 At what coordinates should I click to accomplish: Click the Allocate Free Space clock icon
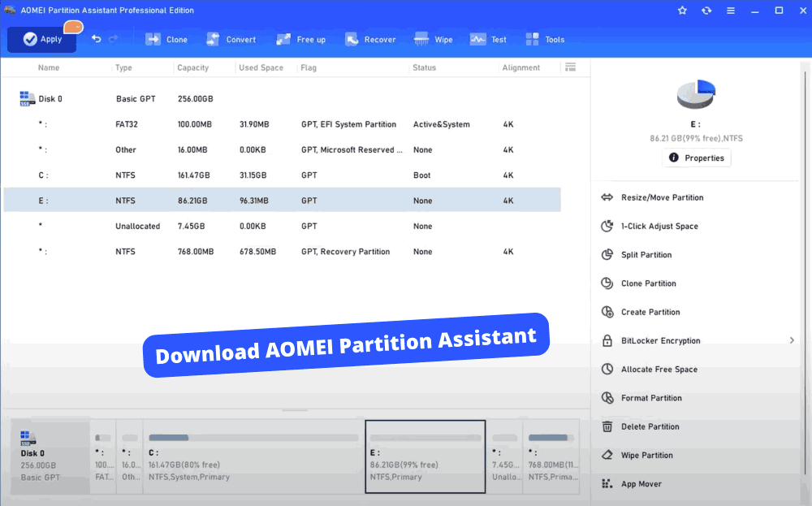point(607,370)
